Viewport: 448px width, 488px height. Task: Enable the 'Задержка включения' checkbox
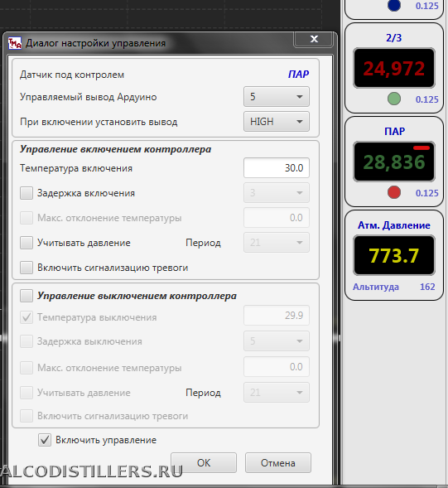[x=26, y=193]
